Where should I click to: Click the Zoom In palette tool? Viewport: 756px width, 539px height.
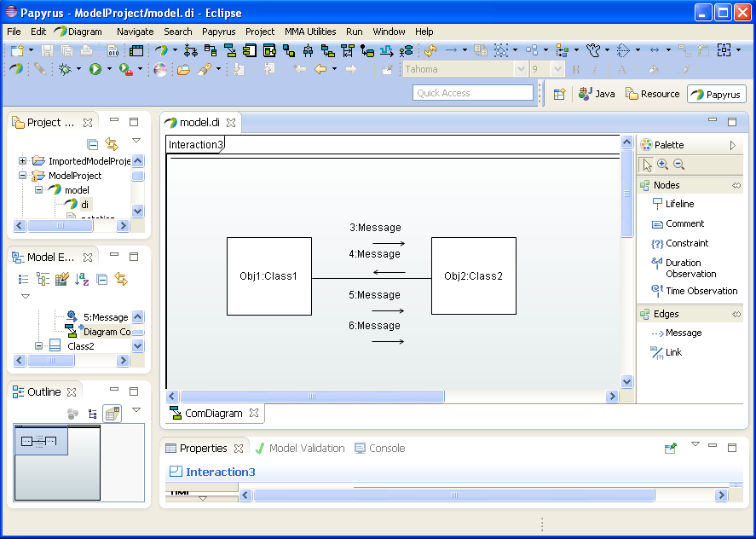(663, 165)
